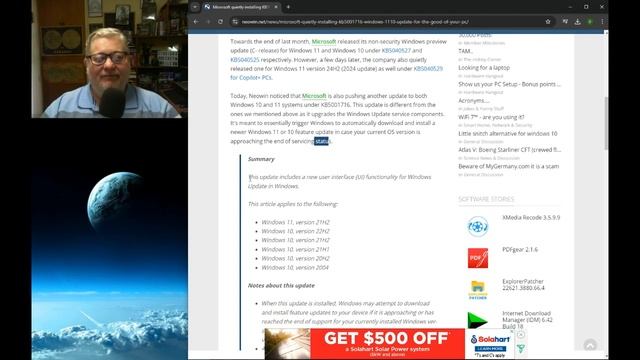Open the PDFgear 2.1.6 story
Screen dimensions: 640x360
click(x=520, y=249)
